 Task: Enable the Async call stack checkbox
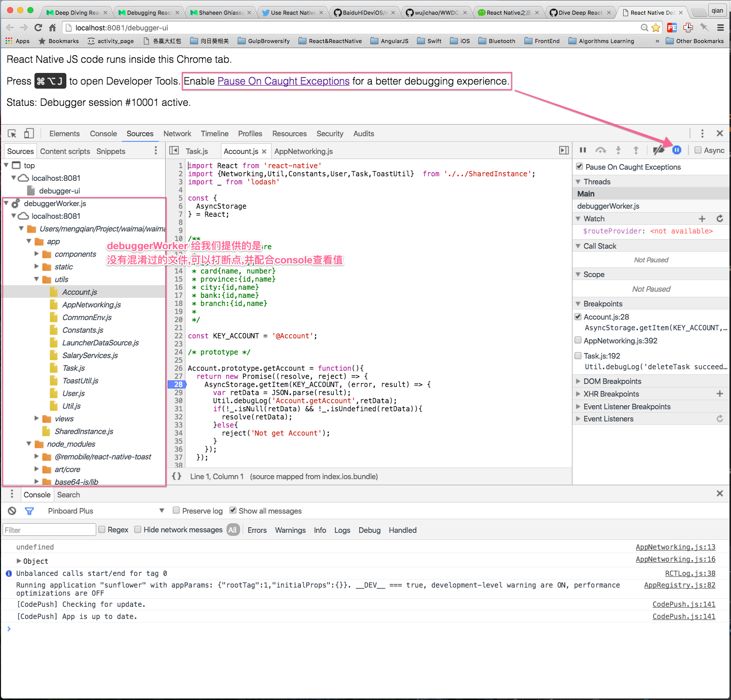pyautogui.click(x=698, y=150)
